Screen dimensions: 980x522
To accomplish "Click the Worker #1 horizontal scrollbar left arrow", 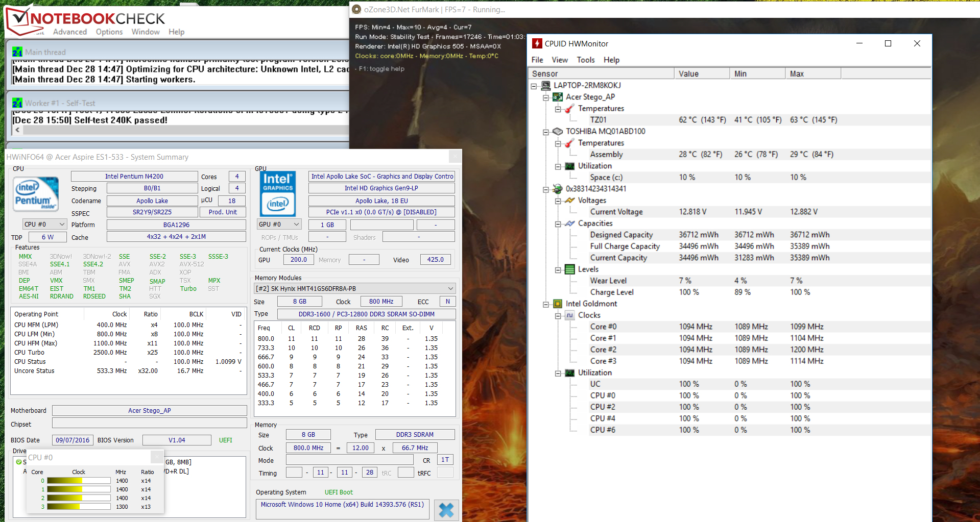I will click(x=18, y=130).
